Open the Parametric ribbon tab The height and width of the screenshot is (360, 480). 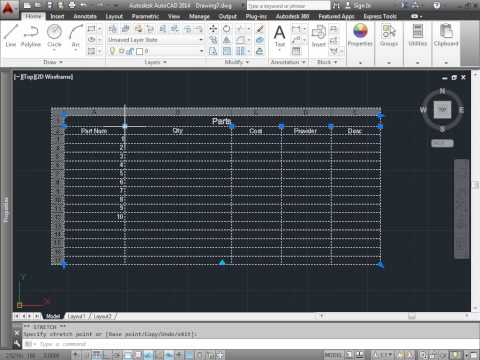point(145,16)
